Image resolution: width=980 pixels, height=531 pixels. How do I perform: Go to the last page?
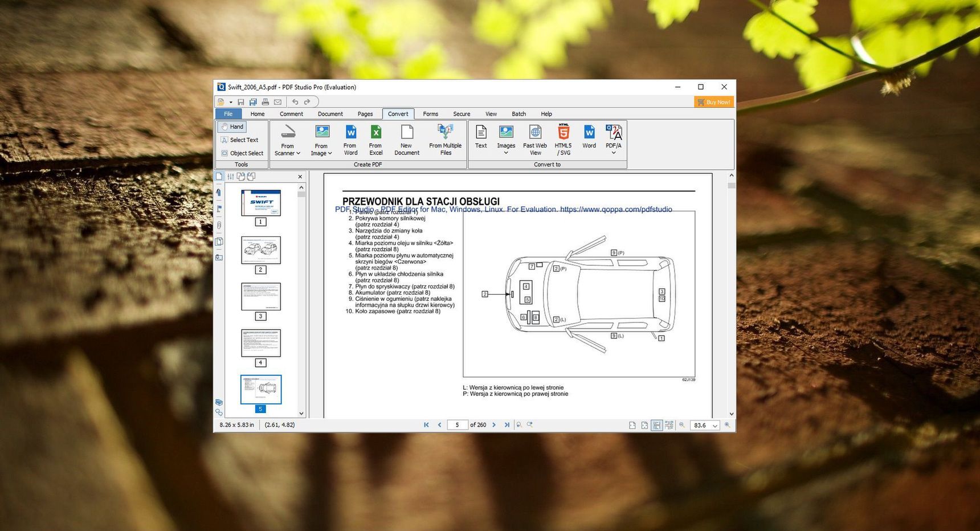pyautogui.click(x=507, y=425)
